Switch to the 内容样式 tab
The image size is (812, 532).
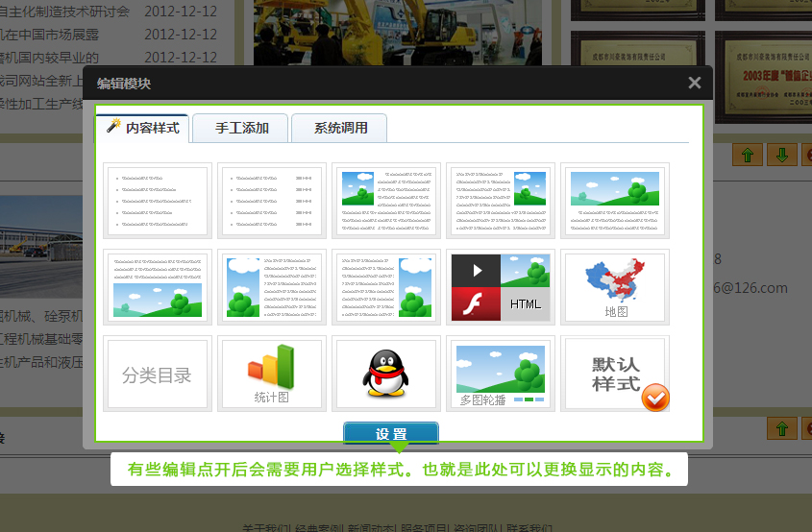point(142,128)
